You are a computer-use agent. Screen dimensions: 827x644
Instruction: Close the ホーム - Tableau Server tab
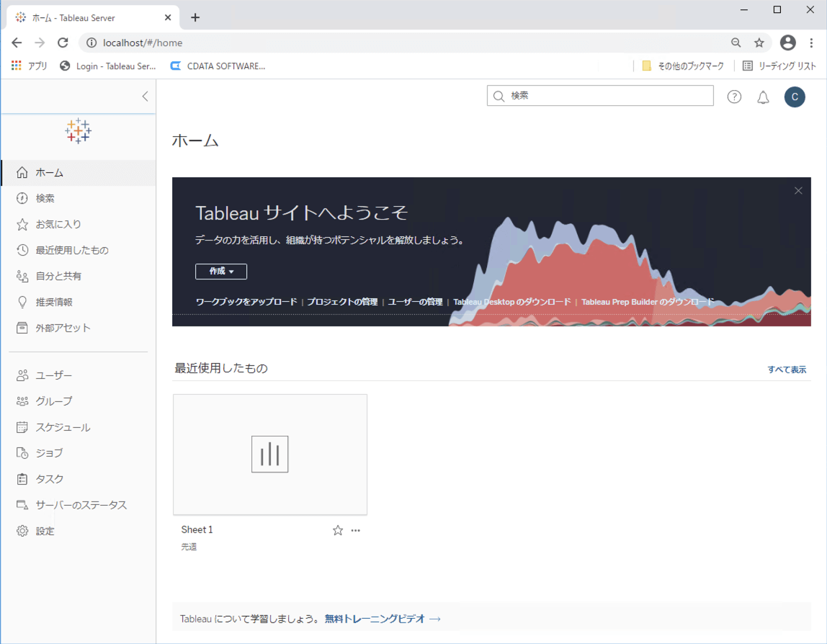(x=168, y=17)
